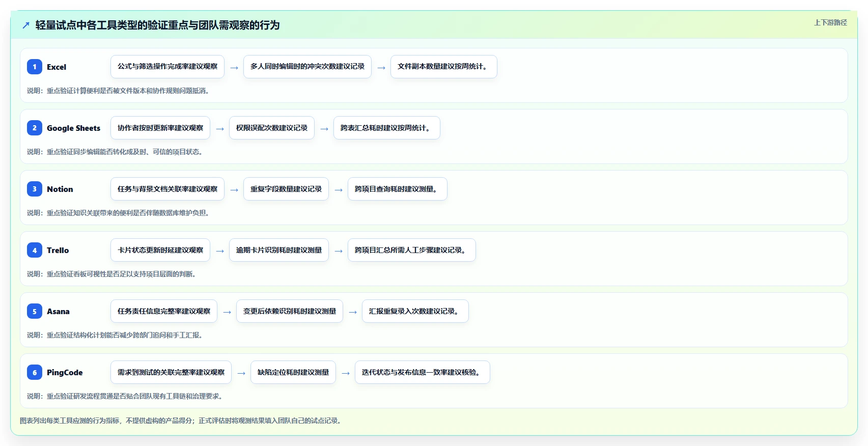Click the Trello row title

point(58,250)
